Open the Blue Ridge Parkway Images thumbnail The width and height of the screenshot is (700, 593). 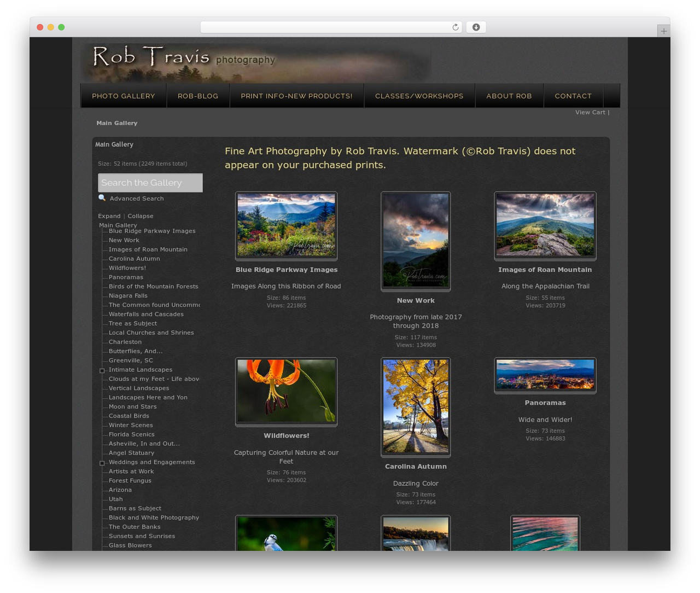[x=286, y=225]
